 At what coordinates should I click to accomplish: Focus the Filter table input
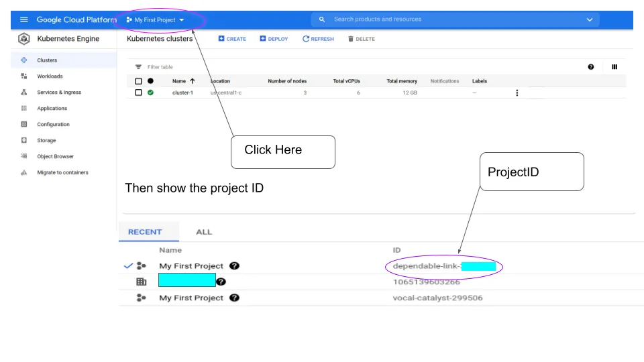point(160,67)
